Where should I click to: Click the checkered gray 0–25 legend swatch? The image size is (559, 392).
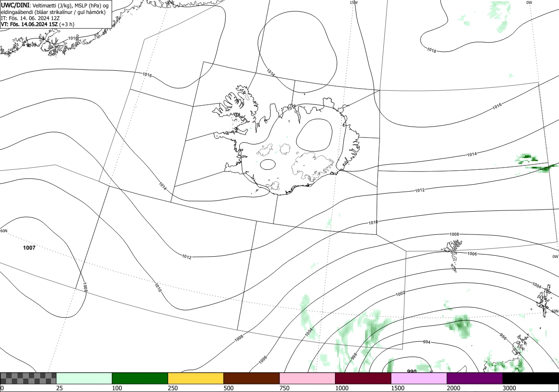point(28,378)
